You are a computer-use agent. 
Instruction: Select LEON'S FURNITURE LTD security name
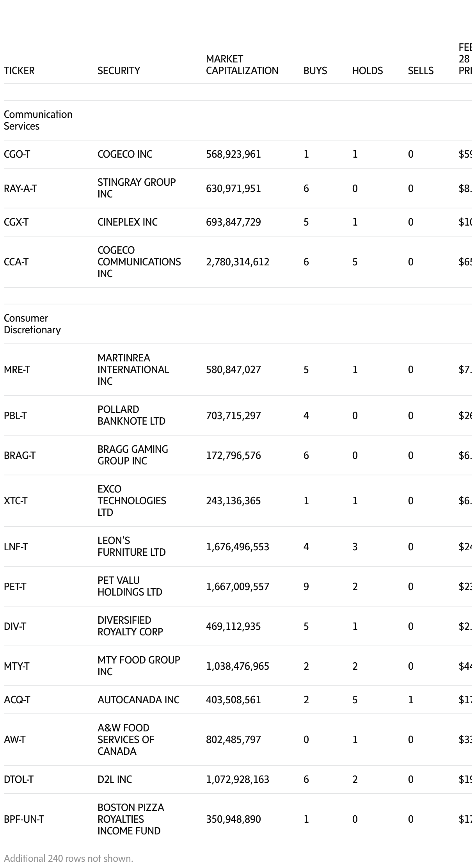point(131,546)
